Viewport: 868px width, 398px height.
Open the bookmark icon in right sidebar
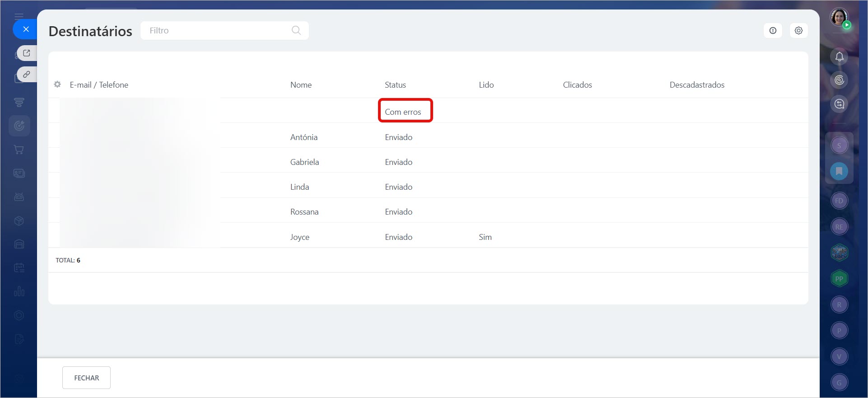pos(839,171)
